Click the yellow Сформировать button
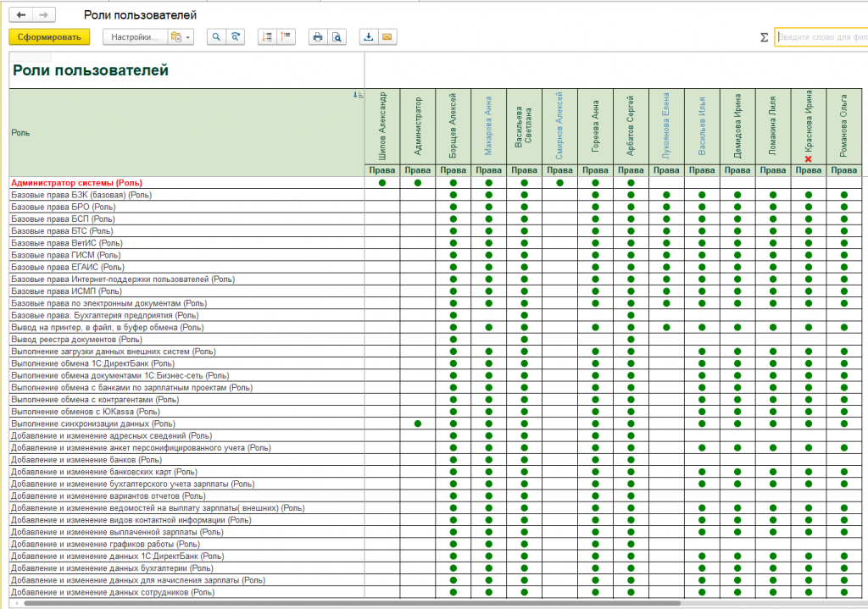 [x=48, y=37]
